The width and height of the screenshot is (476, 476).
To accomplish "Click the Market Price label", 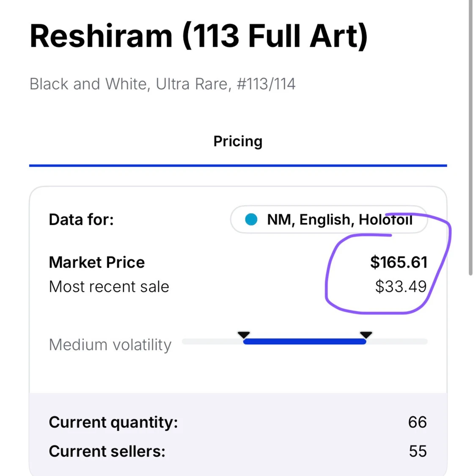I will pos(97,262).
